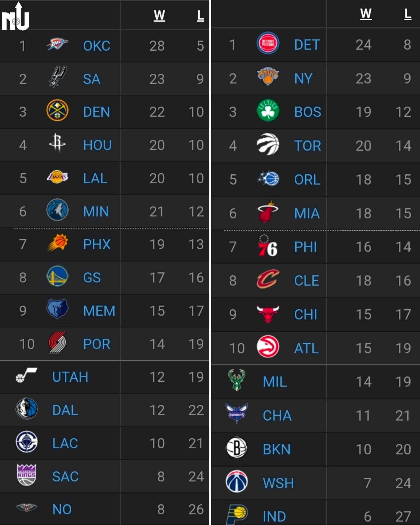The image size is (420, 525).
Task: Open the Boston Celtics logo
Action: pyautogui.click(x=268, y=111)
